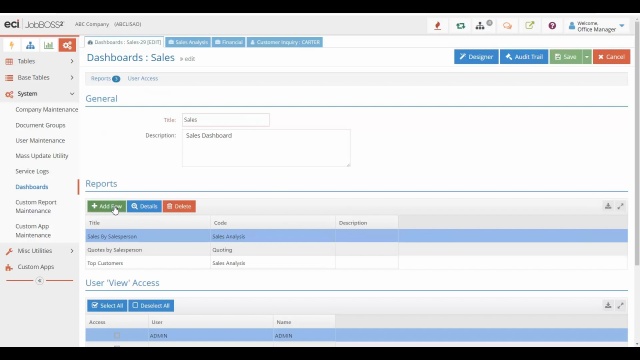Image resolution: width=640 pixels, height=360 pixels.
Task: Click the eci JobBOSS logo
Action: click(34, 24)
